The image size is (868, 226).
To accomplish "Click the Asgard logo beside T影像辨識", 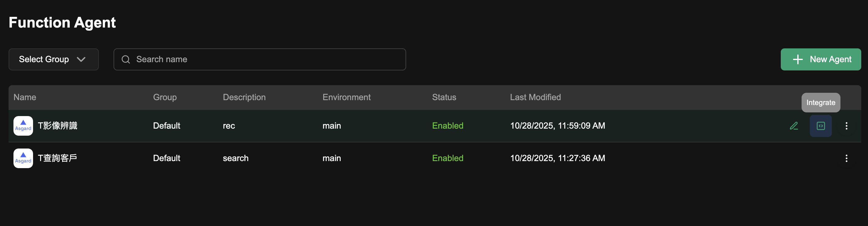I will 23,126.
